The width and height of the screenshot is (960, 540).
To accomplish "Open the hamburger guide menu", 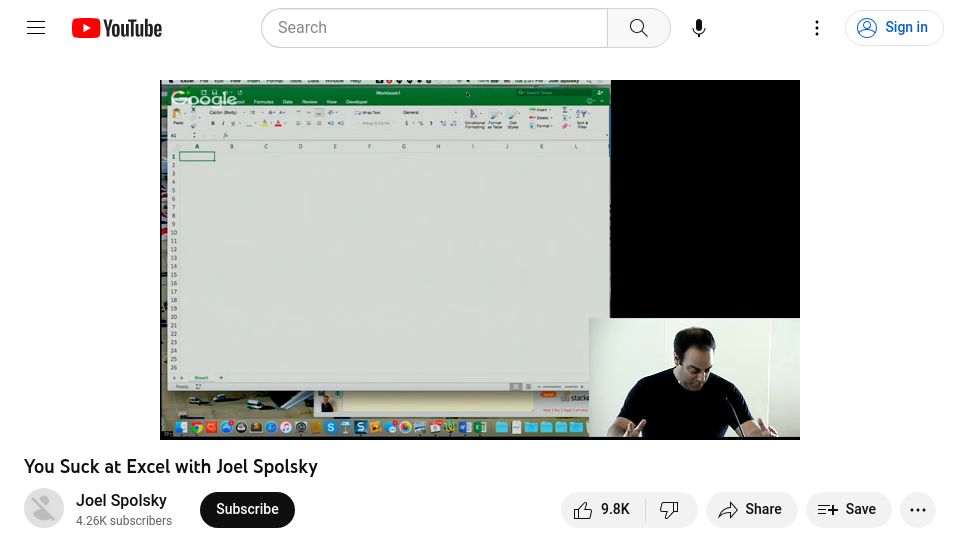I will pos(36,28).
